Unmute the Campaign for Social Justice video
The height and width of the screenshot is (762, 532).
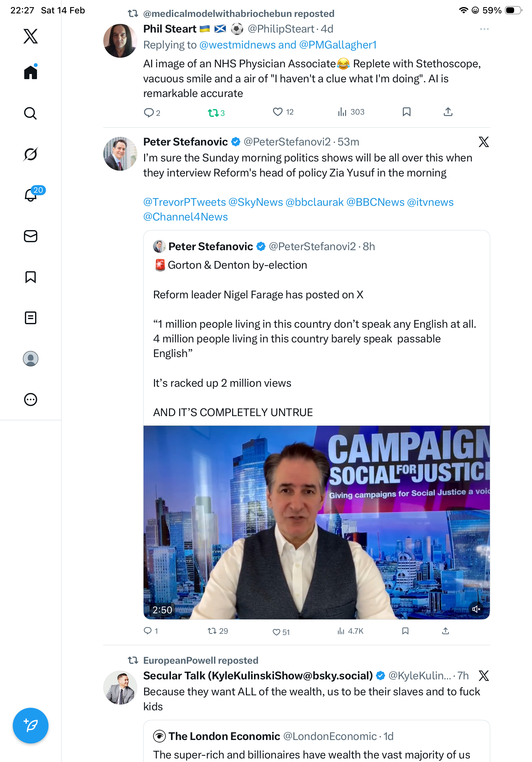(476, 609)
